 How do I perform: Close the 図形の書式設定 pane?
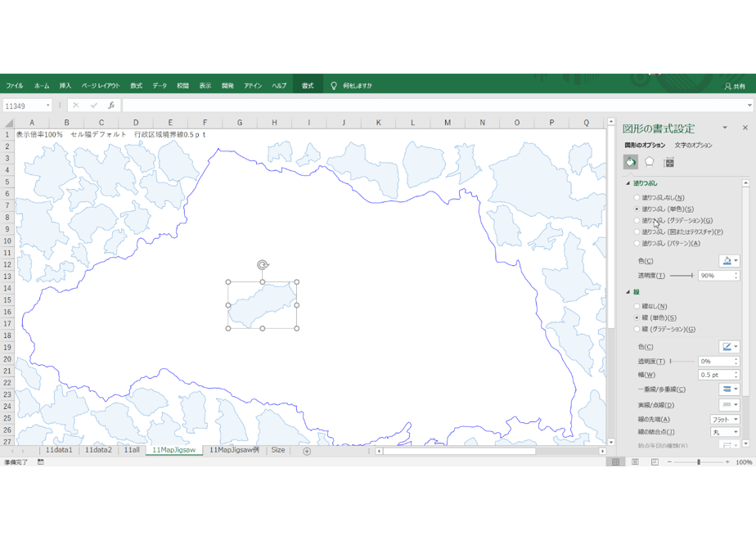[745, 128]
